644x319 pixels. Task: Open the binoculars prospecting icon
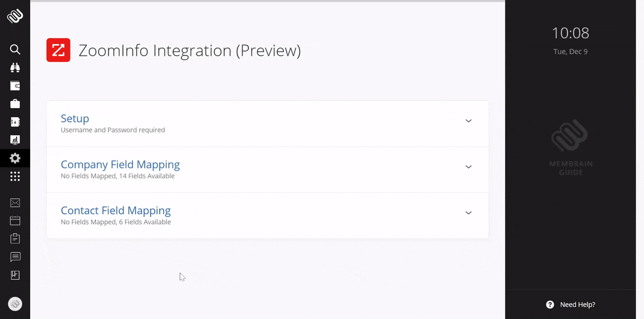15,68
